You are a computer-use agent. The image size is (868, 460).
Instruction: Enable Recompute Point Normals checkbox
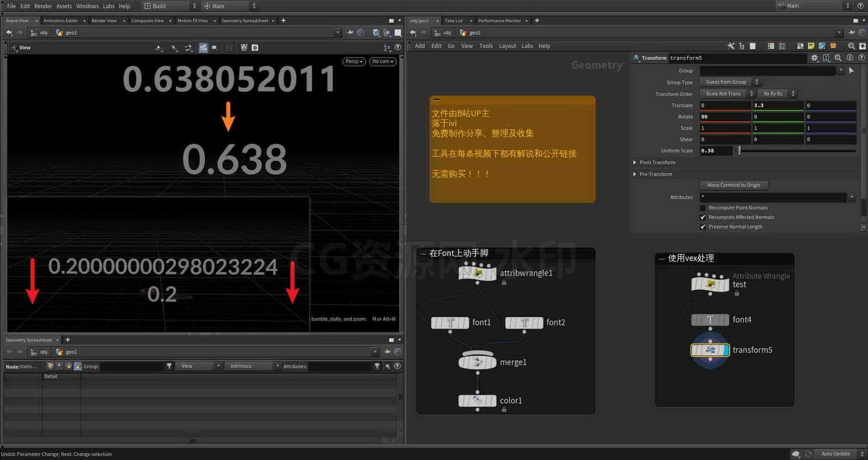pyautogui.click(x=703, y=208)
